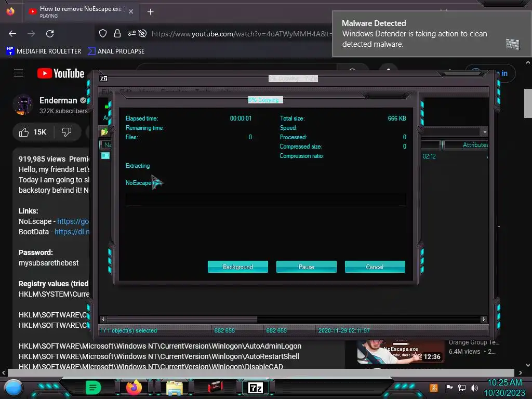Click the browser horizontal scroll right arrow
The image size is (532, 399).
(x=520, y=373)
